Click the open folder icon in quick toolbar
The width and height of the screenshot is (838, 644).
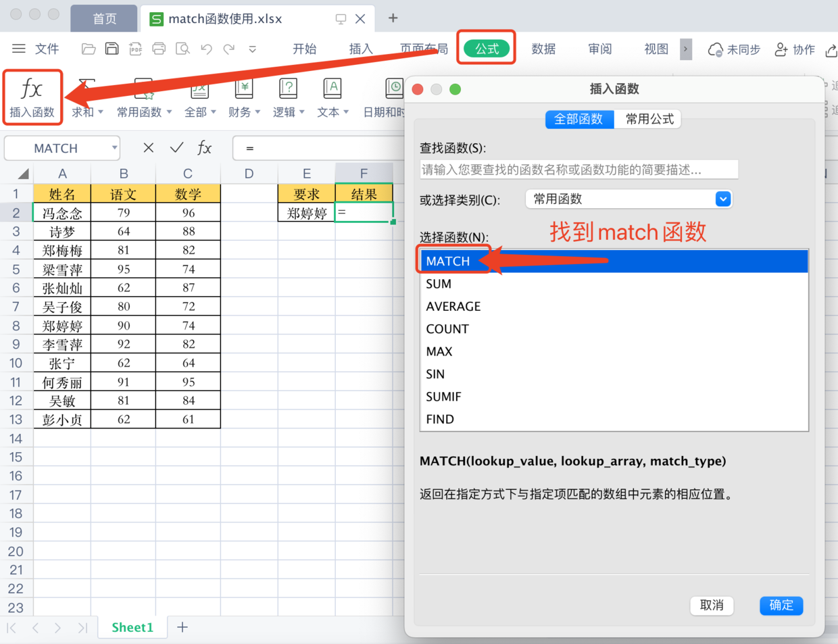[89, 49]
